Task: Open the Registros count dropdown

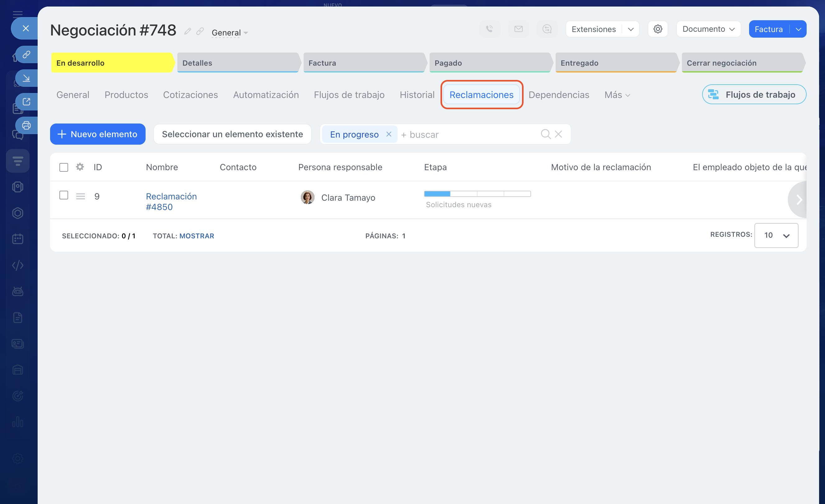Action: coord(776,236)
